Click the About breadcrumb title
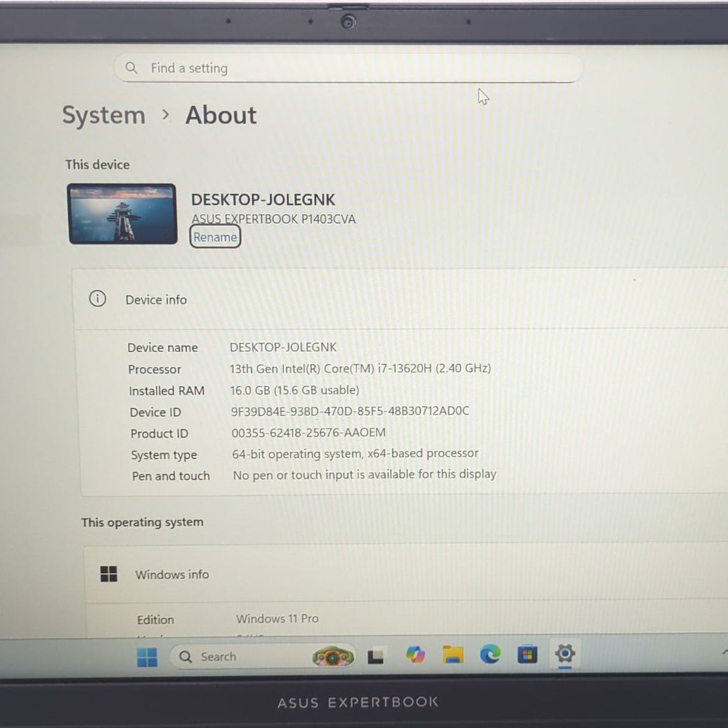Screen dimensions: 728x728 [221, 115]
